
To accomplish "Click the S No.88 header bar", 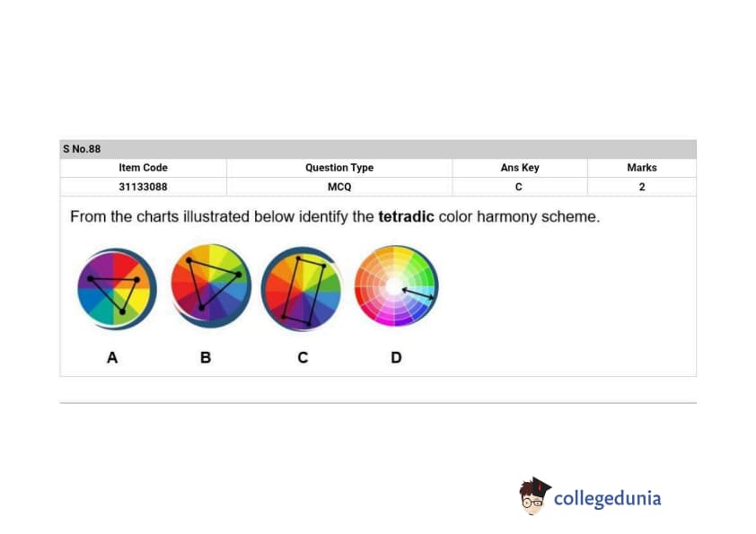I will 377,149.
